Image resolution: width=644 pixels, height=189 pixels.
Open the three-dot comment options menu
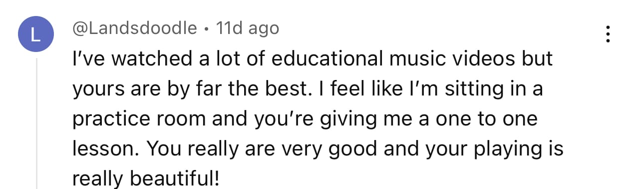point(608,33)
